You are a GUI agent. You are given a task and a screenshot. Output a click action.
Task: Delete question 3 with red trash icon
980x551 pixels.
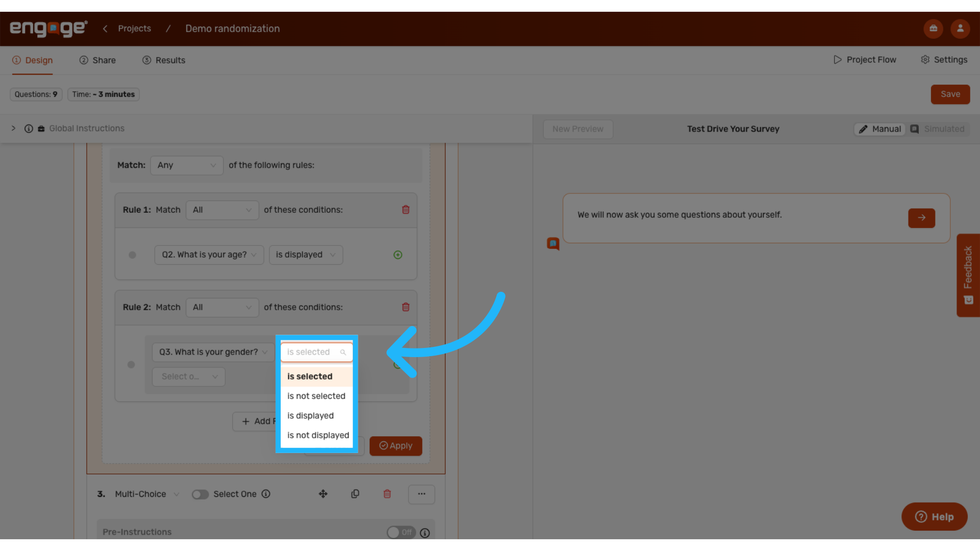pyautogui.click(x=387, y=494)
